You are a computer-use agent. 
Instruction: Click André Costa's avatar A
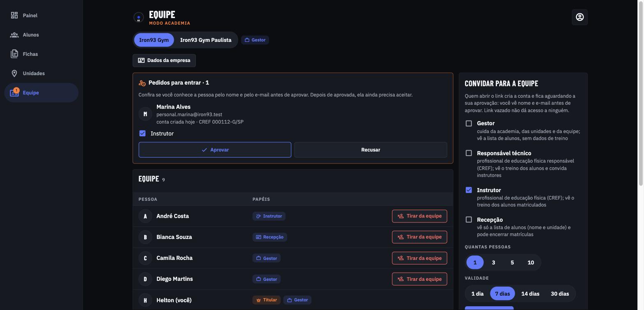[145, 216]
